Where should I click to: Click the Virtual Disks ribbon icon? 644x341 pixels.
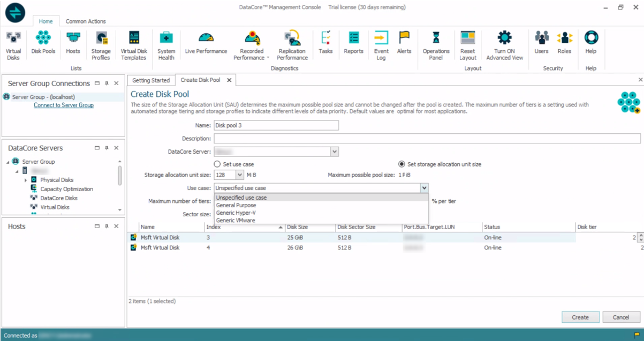click(x=13, y=45)
